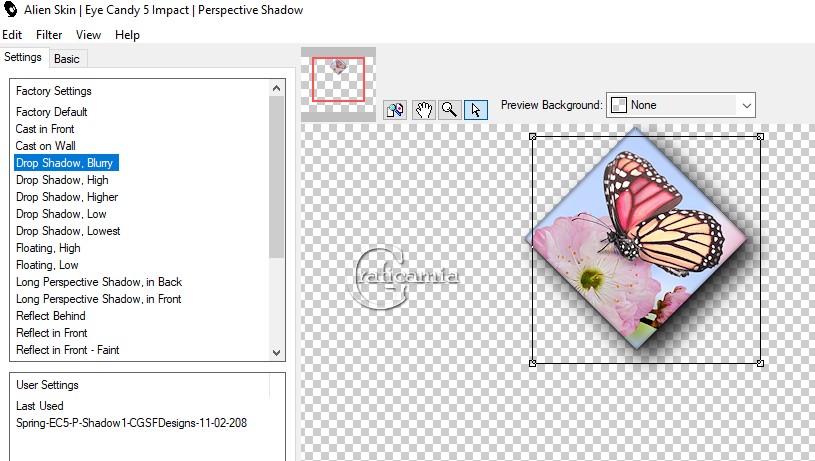Select the Reflect in Front - Faint preset
The image size is (815, 461).
(x=68, y=350)
